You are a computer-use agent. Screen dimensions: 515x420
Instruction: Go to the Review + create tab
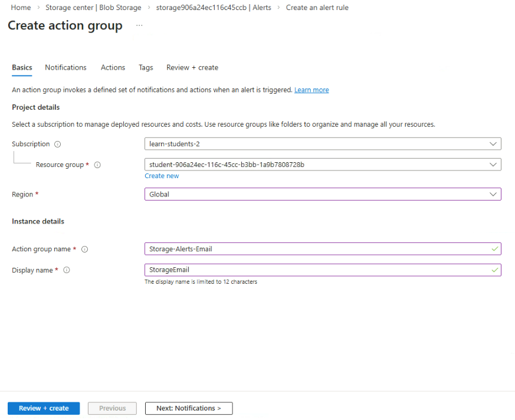[x=192, y=68]
